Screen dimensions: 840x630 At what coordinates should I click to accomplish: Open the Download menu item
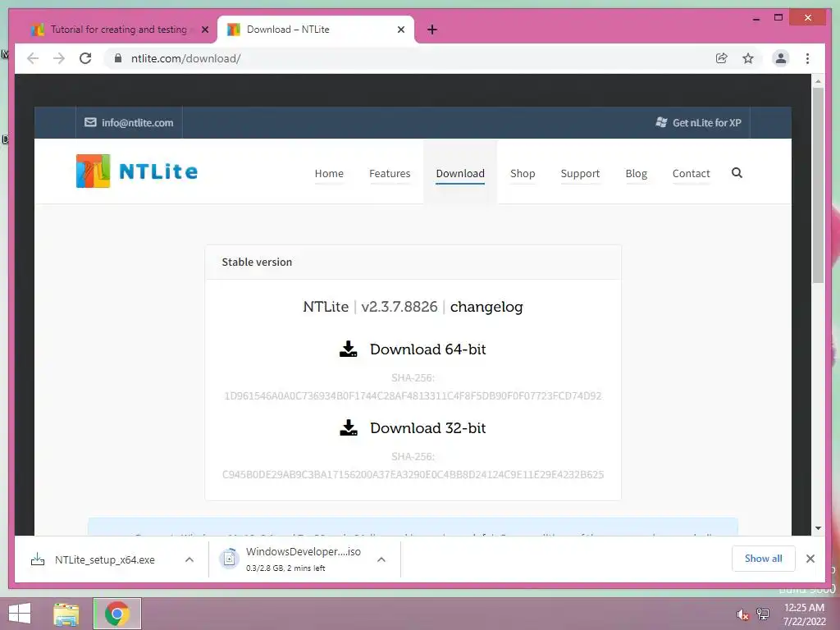(x=460, y=174)
